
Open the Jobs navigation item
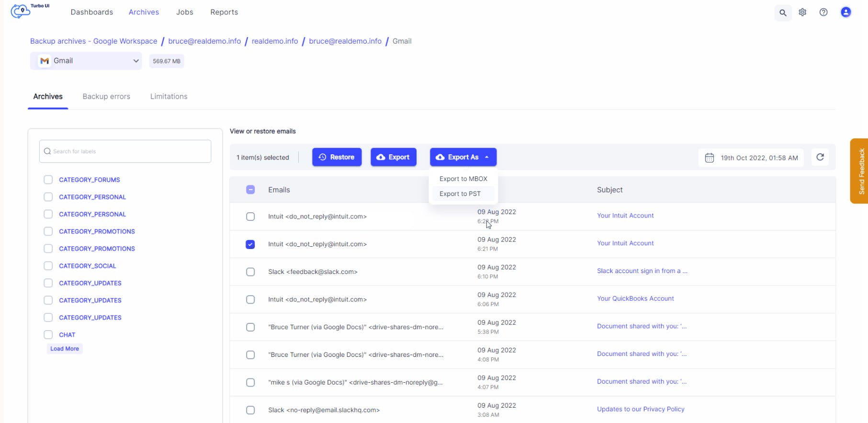tap(185, 12)
